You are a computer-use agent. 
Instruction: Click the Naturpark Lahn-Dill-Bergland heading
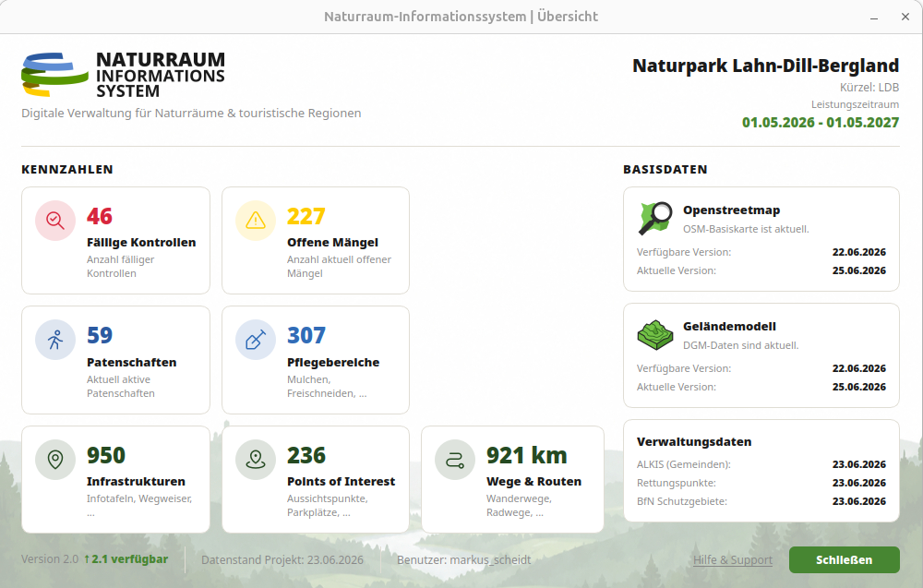click(x=766, y=66)
